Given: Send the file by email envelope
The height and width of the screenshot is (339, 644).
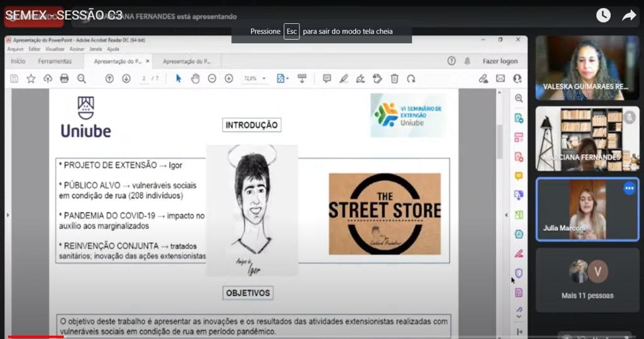Looking at the screenshot, I should click(x=500, y=79).
